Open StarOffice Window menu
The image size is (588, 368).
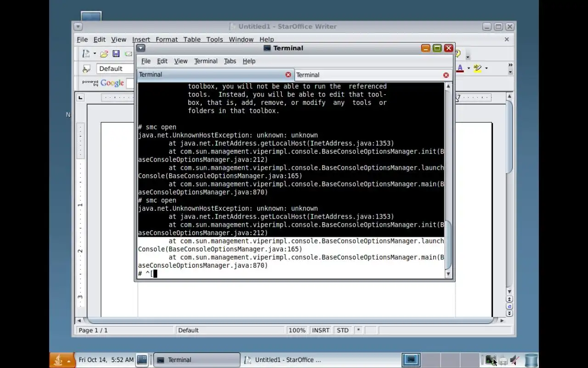241,40
